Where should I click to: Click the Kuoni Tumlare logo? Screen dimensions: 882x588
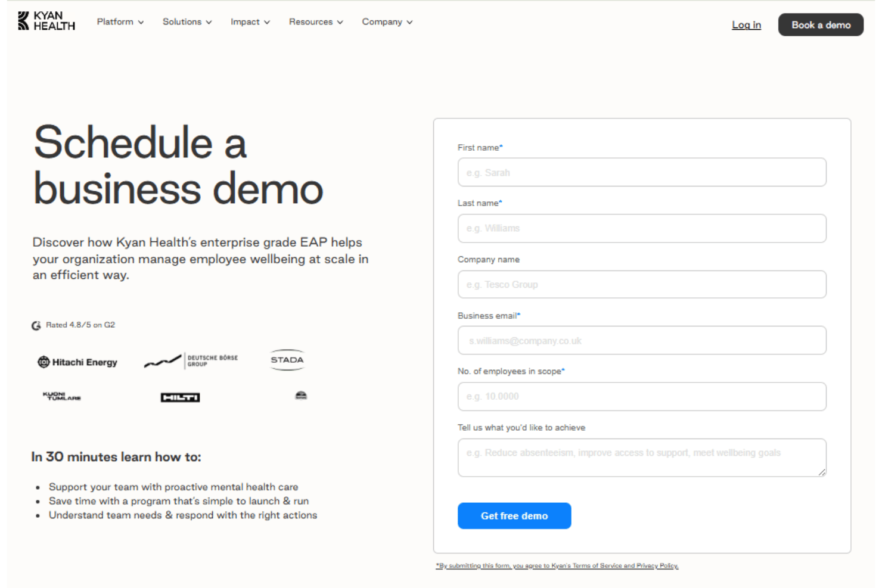coord(62,396)
